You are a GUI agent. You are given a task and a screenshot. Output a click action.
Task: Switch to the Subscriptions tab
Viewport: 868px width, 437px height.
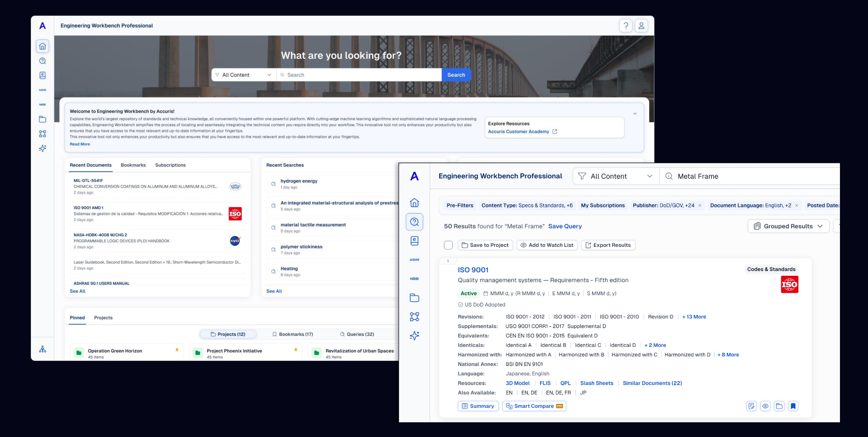(171, 165)
